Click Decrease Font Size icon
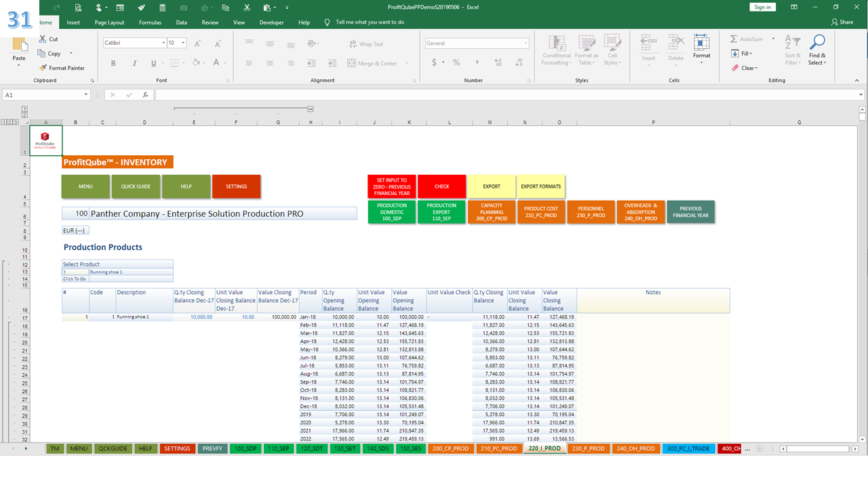The image size is (868, 488). (216, 43)
